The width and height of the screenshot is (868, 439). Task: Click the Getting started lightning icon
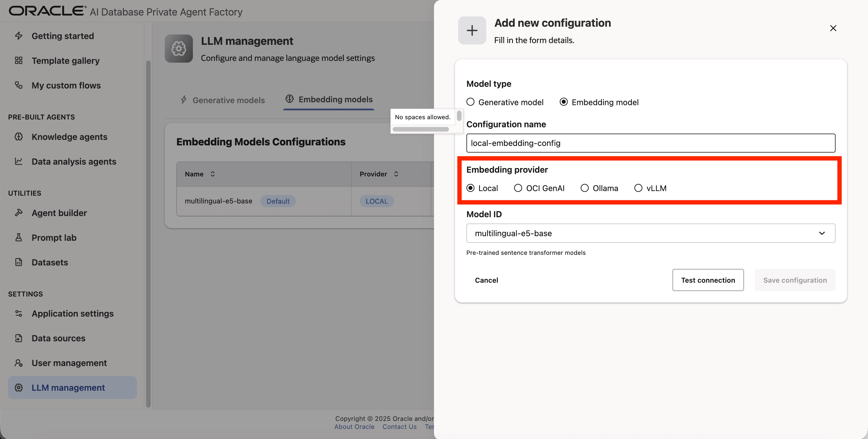point(19,36)
